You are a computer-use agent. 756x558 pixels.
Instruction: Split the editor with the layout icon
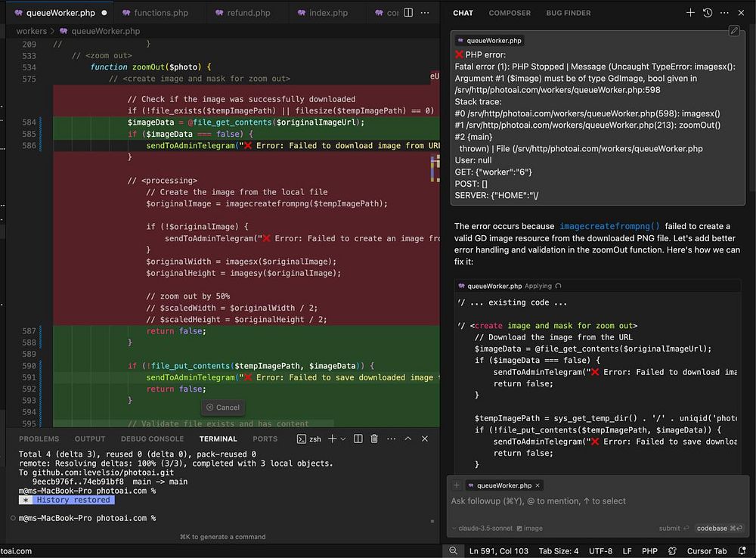(x=409, y=13)
